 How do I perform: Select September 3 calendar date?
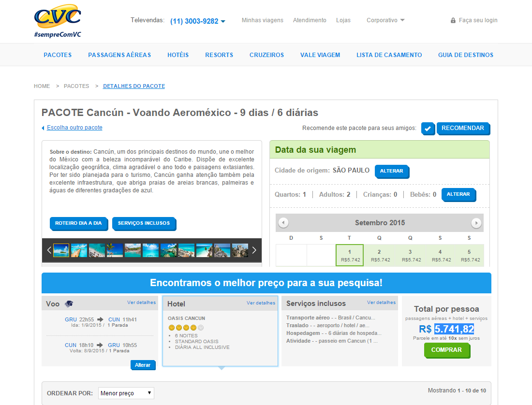click(410, 255)
